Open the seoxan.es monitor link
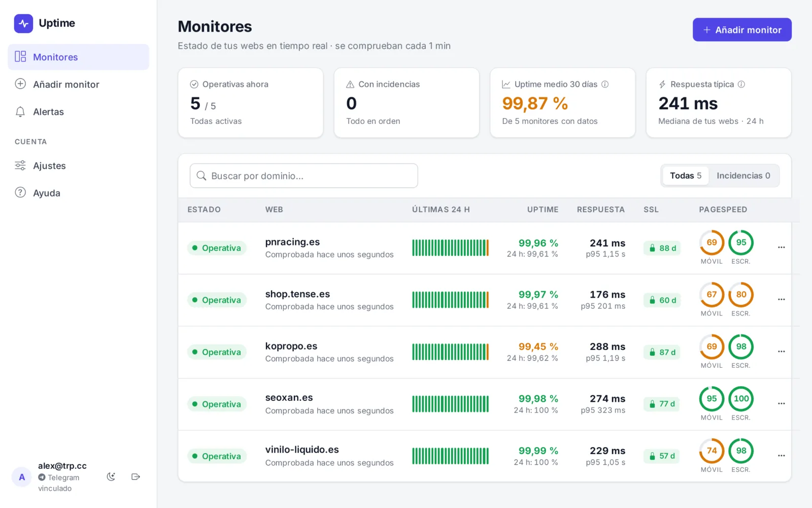The height and width of the screenshot is (508, 812). 289,398
